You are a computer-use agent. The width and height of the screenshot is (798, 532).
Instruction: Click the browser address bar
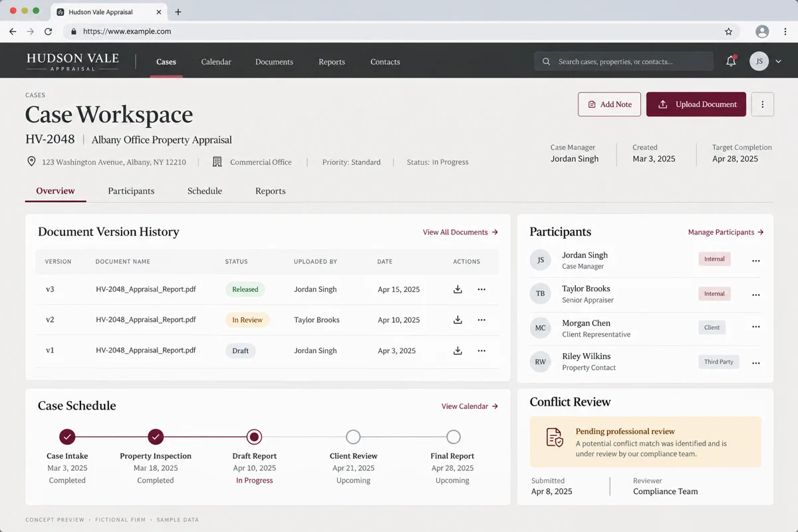click(x=401, y=31)
